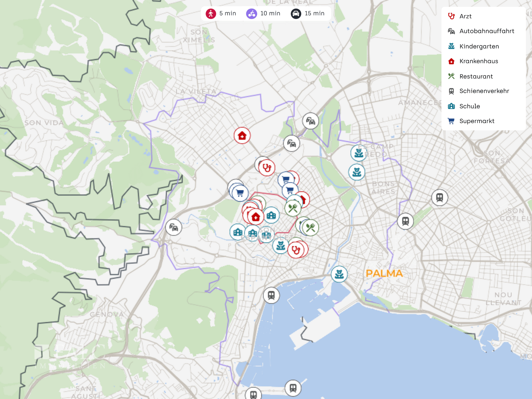532x399 pixels.
Task: Click the lowest green restaurant marker
Action: point(311,228)
